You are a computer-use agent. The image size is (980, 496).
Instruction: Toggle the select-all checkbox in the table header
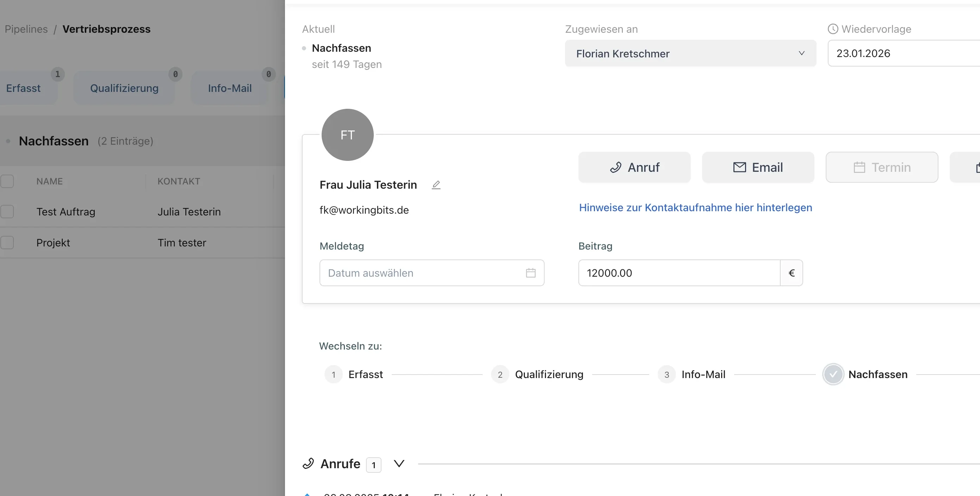pyautogui.click(x=7, y=181)
